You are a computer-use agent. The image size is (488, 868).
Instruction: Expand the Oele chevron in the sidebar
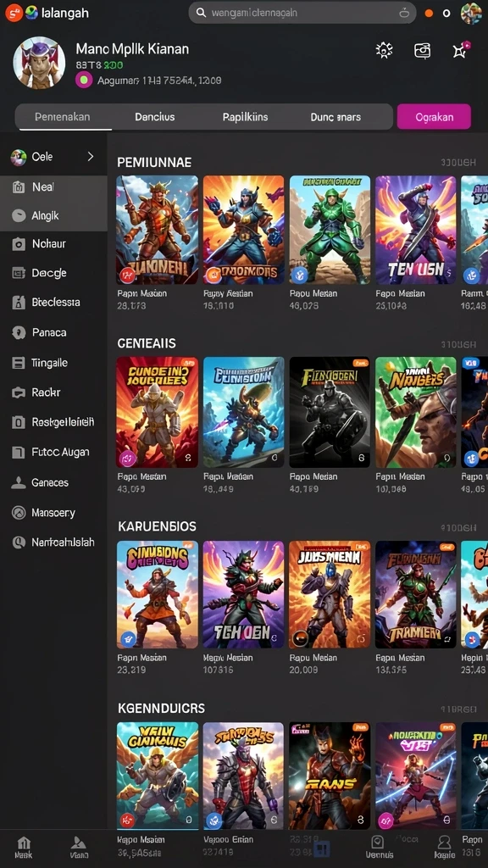coord(91,157)
